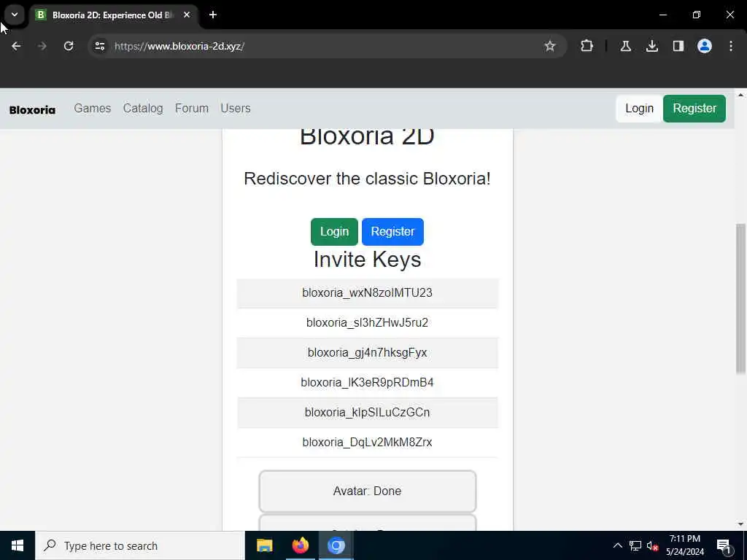Reload the current page
747x560 pixels.
point(69,46)
